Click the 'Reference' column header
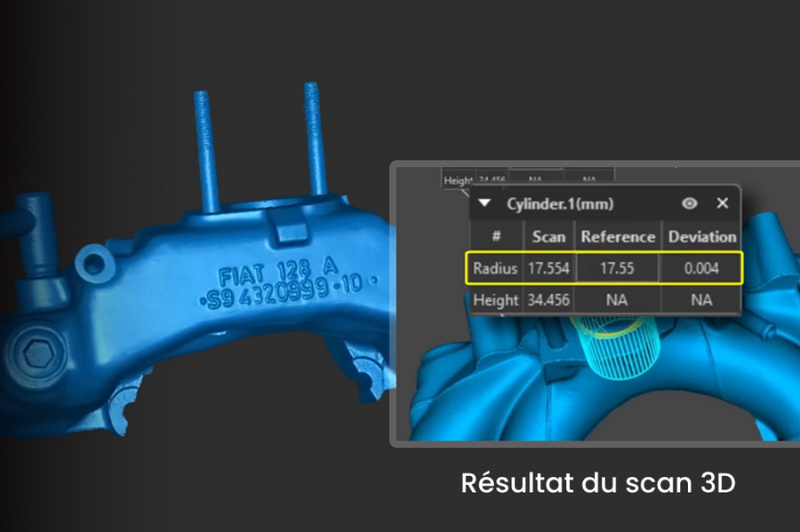800x532 pixels. tap(618, 236)
